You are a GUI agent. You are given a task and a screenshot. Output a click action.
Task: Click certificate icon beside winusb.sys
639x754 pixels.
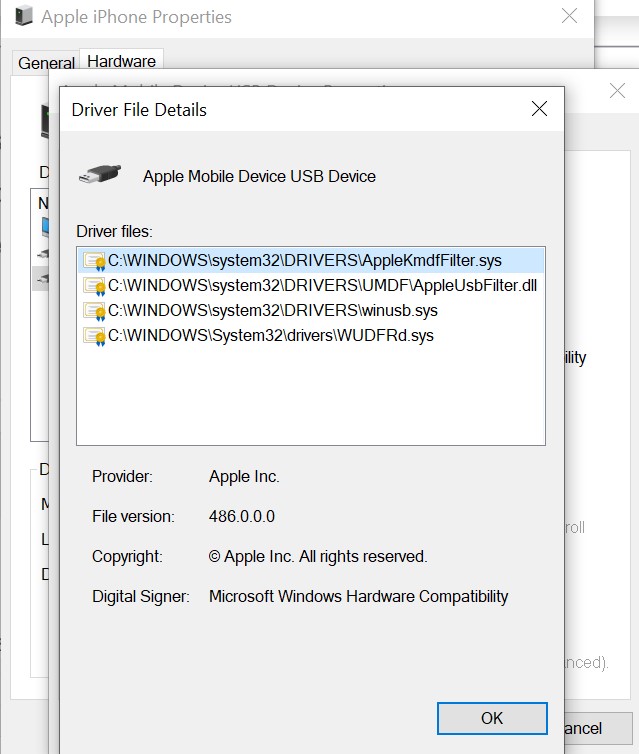click(x=94, y=311)
